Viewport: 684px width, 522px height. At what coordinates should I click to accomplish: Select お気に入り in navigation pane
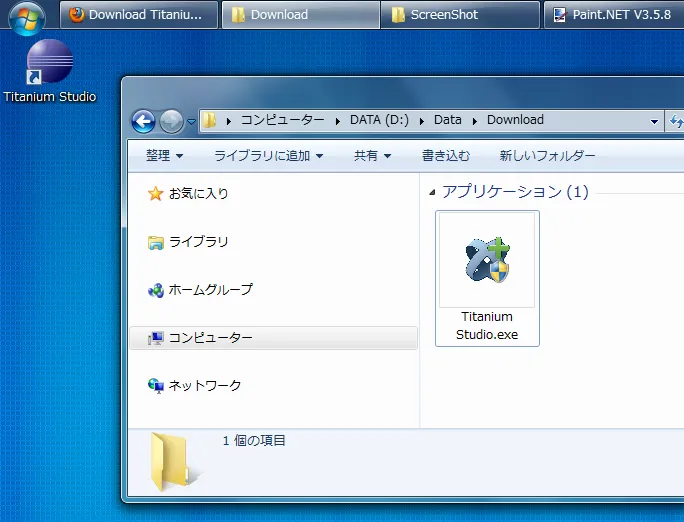click(198, 193)
